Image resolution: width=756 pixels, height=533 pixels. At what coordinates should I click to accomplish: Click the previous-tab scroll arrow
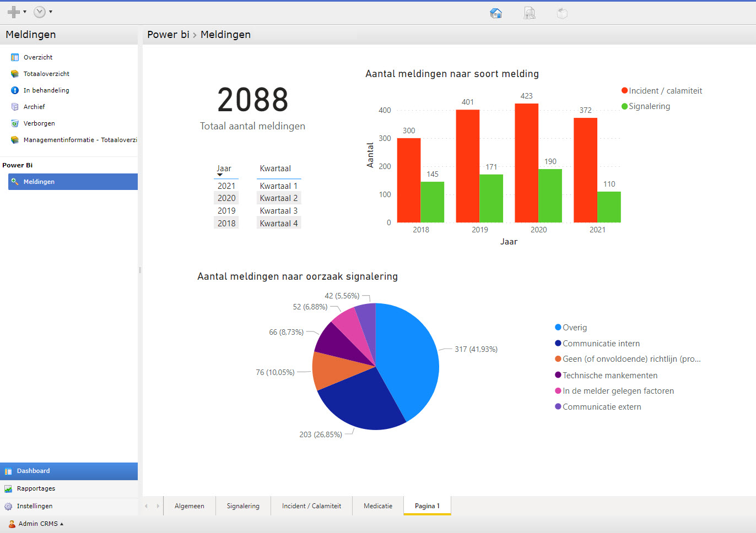(146, 506)
